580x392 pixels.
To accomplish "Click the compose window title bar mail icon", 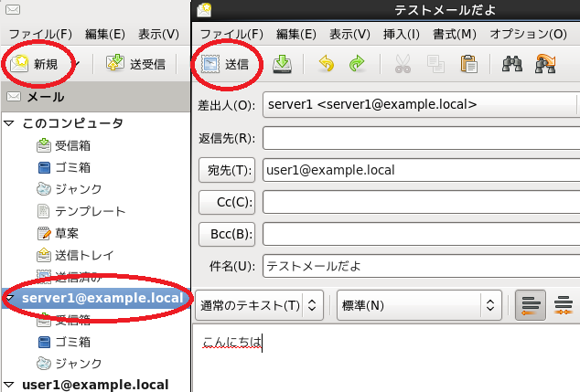I will (204, 10).
